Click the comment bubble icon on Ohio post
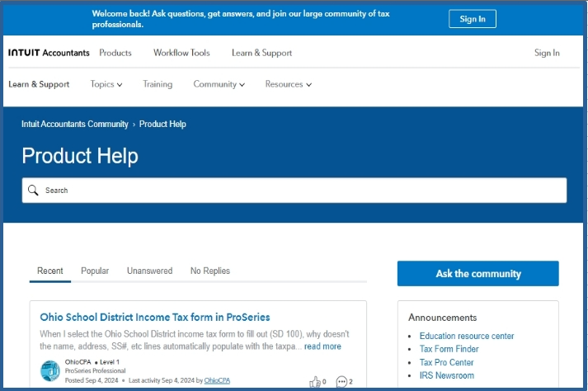Screen dimensions: 588x391 (x=341, y=382)
